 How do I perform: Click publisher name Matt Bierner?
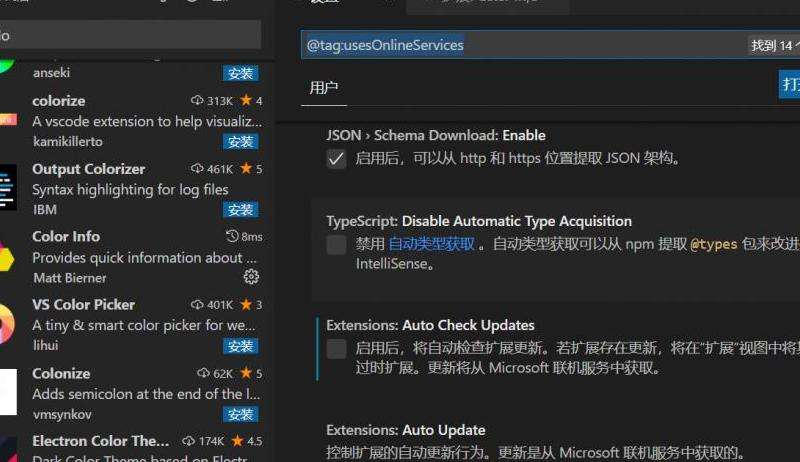[x=70, y=278]
